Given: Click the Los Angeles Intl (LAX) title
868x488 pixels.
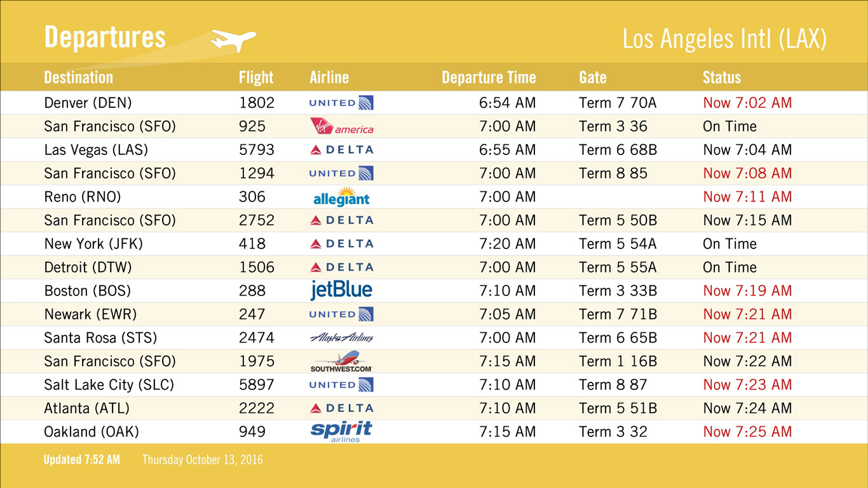Looking at the screenshot, I should click(724, 39).
